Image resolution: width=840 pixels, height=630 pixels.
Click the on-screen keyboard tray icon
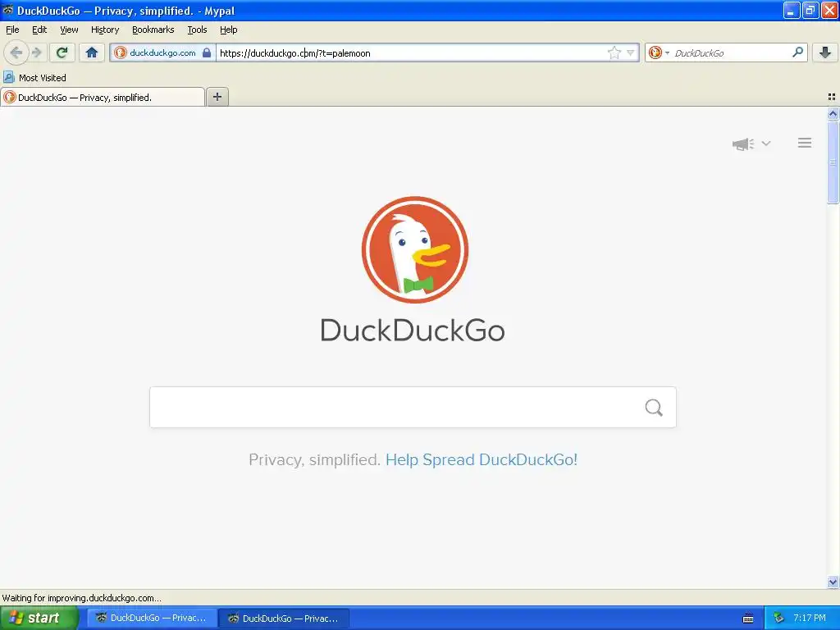click(748, 619)
